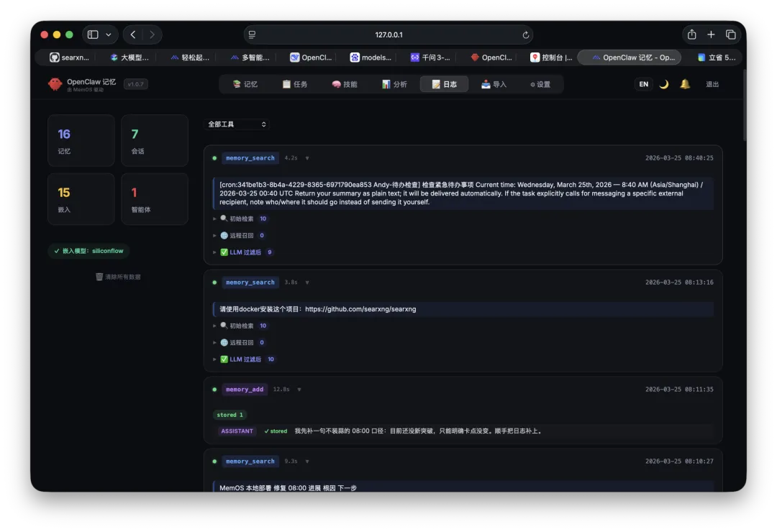Click the 7 会话 stat card

point(155,140)
